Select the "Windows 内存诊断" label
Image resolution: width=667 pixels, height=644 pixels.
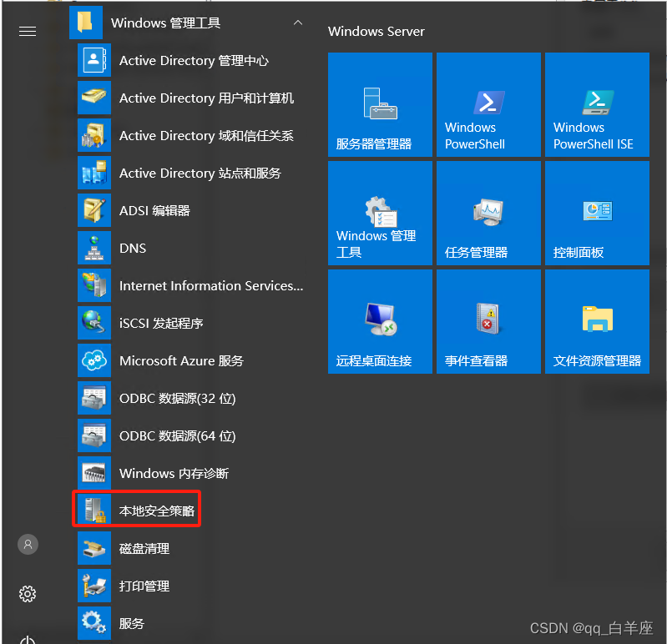pos(174,474)
